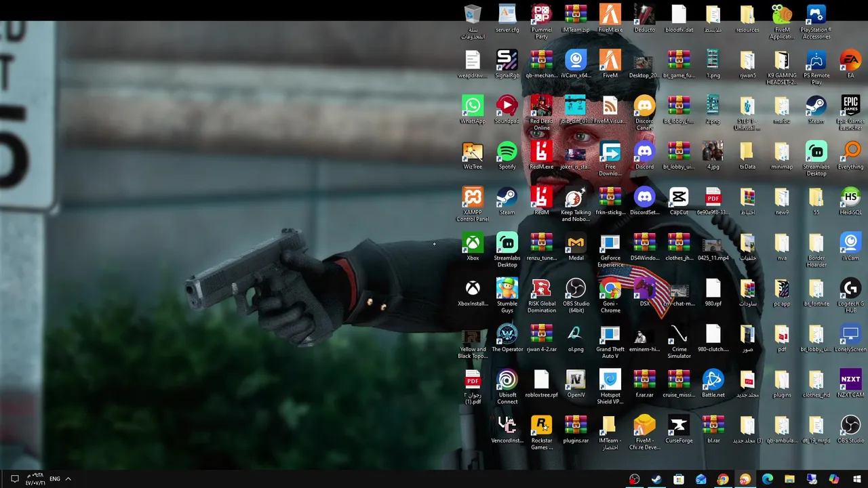
Task: Open Steam from the taskbar
Action: [x=656, y=479]
